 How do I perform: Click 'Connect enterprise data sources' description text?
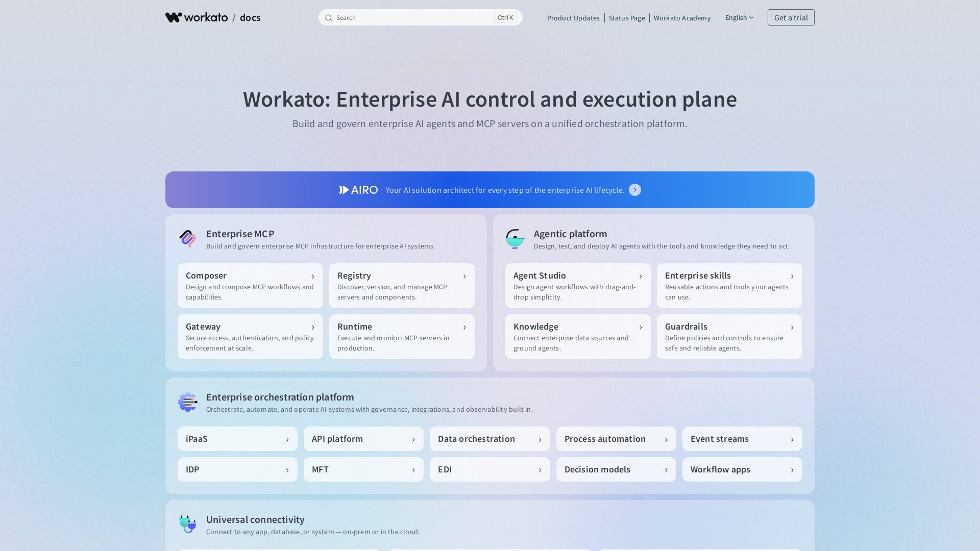[571, 343]
